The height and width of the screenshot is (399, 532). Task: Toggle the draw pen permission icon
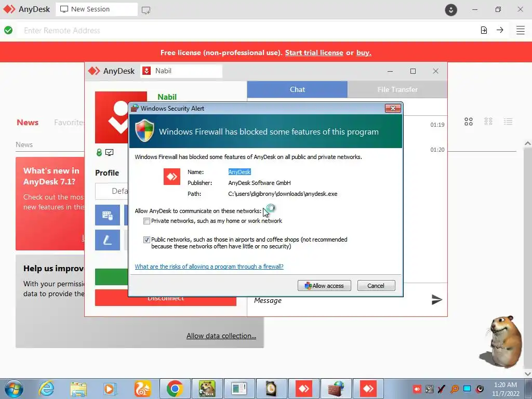point(107,240)
